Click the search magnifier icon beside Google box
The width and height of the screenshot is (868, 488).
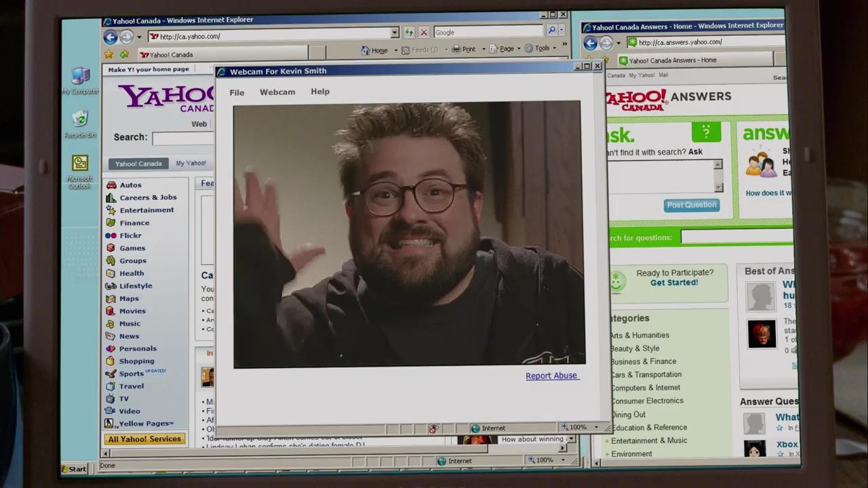(x=551, y=31)
